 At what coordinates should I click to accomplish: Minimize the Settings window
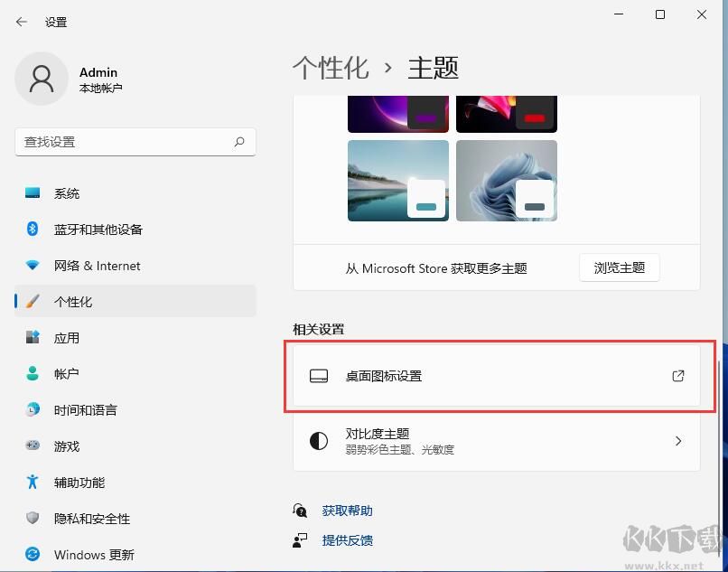tap(619, 14)
